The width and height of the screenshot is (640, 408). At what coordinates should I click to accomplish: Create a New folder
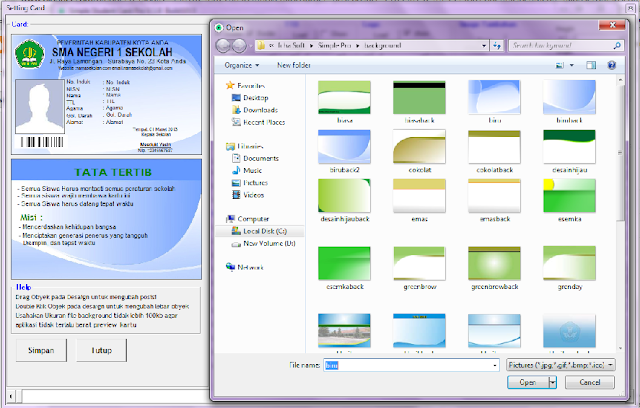[x=293, y=65]
